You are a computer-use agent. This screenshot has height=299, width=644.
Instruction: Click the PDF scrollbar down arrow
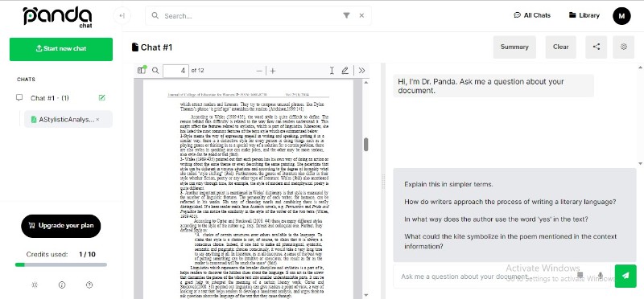pyautogui.click(x=365, y=294)
